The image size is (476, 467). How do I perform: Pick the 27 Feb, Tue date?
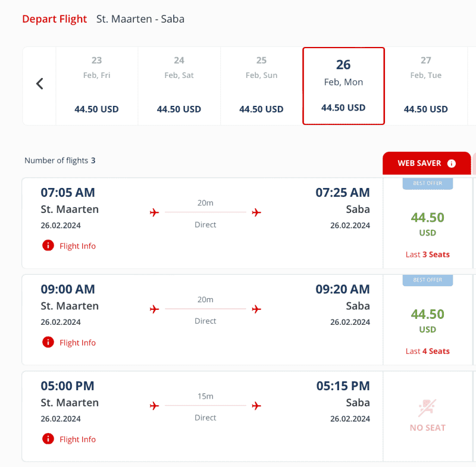coord(426,86)
